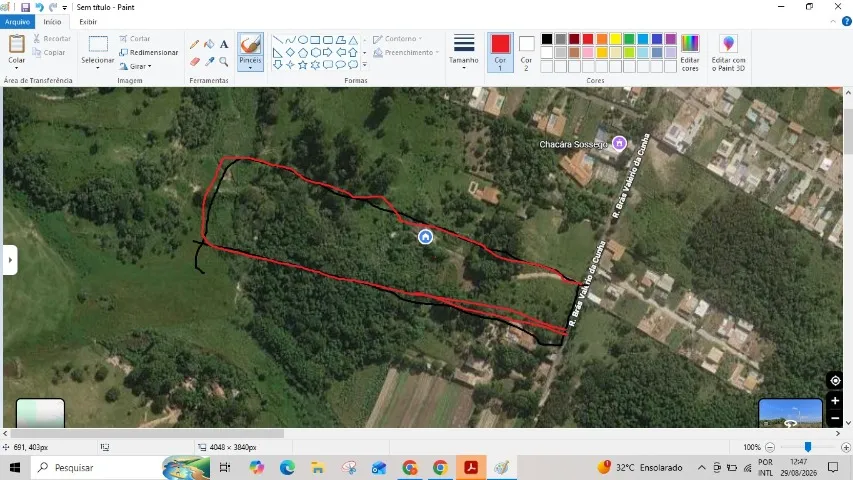Pick the yellow color swatch
This screenshot has width=853, height=480.
click(615, 39)
